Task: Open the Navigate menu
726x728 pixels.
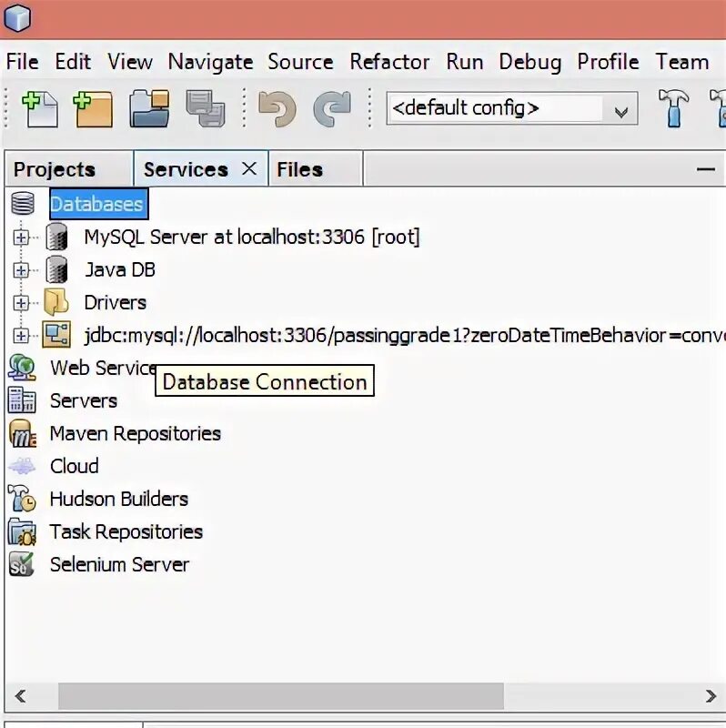Action: coord(211,62)
